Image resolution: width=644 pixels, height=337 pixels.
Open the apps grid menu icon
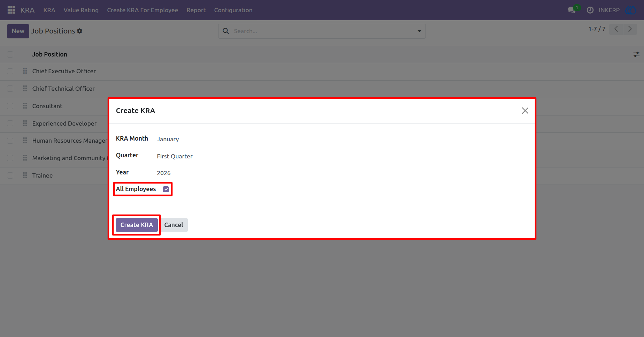(11, 10)
